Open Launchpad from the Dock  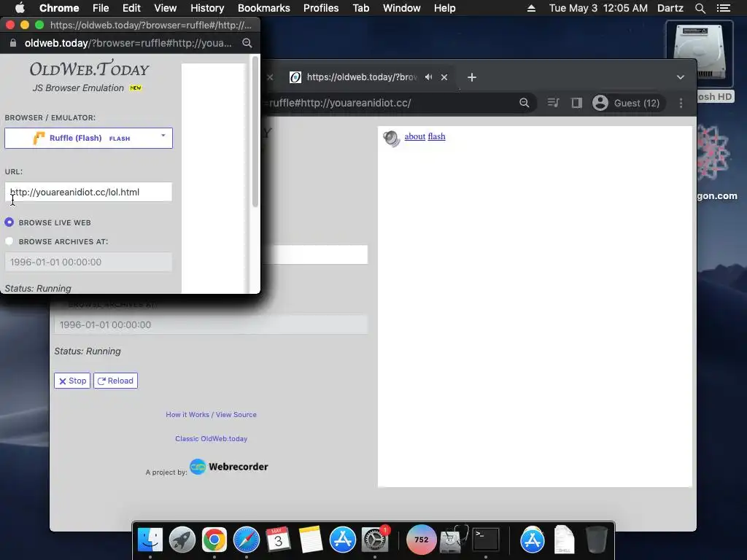coord(182,540)
